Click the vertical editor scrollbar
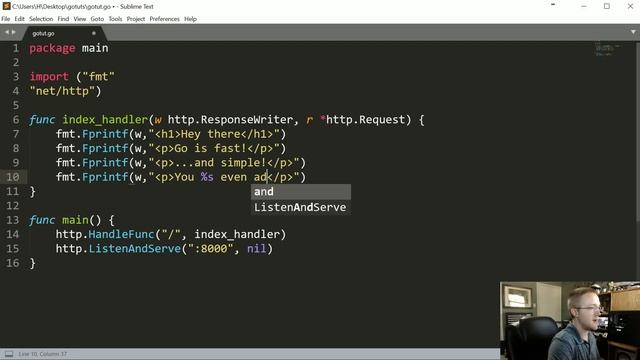This screenshot has width=640, height=360. 638,131
